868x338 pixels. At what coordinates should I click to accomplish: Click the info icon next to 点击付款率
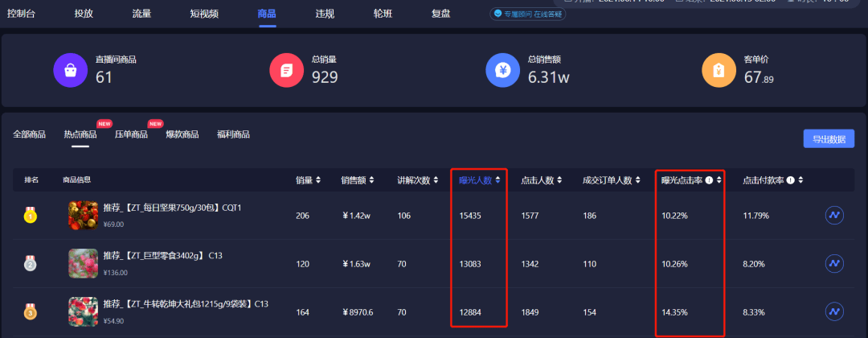(791, 180)
